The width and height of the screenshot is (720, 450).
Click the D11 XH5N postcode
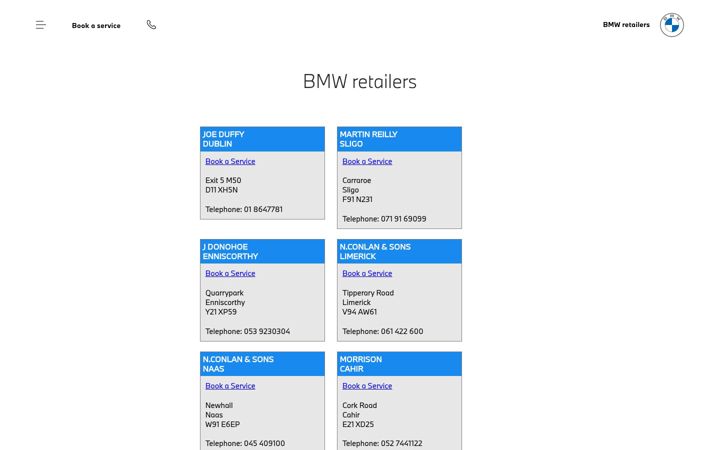point(221,190)
